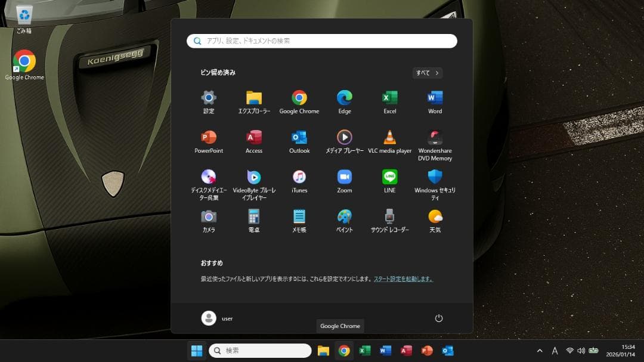Open VLC media player

[389, 138]
